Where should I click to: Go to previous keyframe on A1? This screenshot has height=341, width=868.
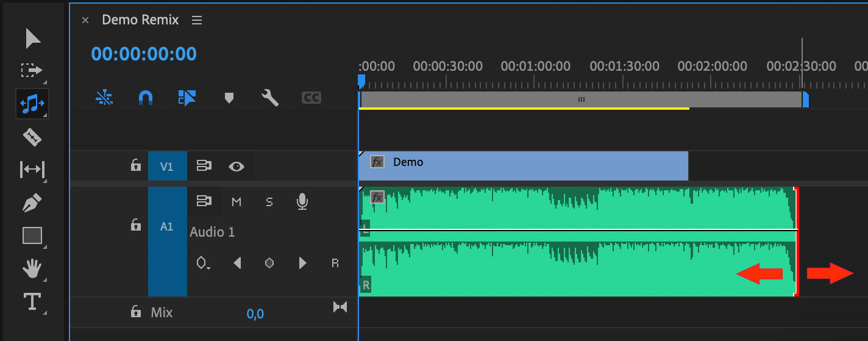tap(238, 263)
